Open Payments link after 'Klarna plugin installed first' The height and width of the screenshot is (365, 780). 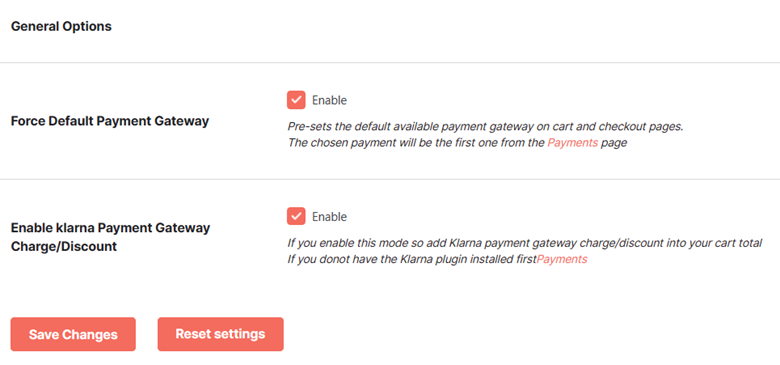point(562,260)
